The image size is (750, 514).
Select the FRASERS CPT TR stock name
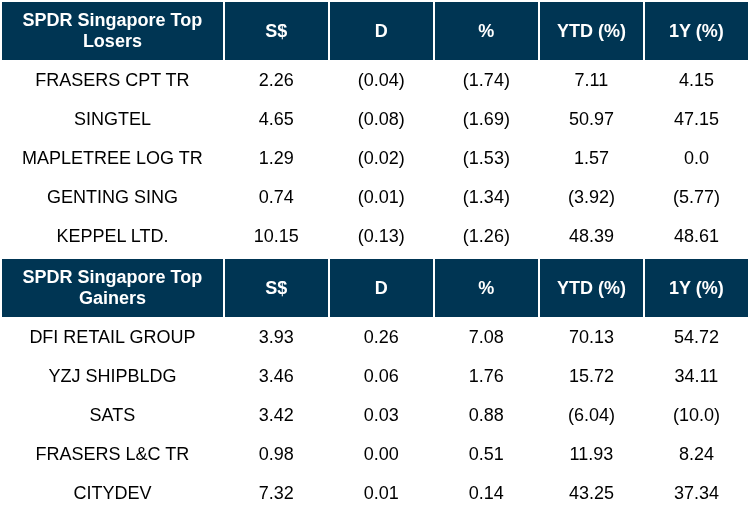point(112,80)
